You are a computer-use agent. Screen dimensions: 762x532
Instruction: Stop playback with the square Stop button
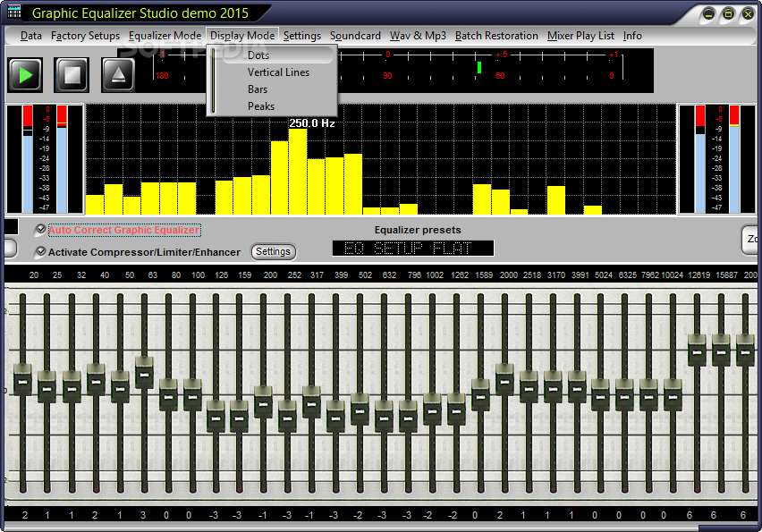point(72,75)
